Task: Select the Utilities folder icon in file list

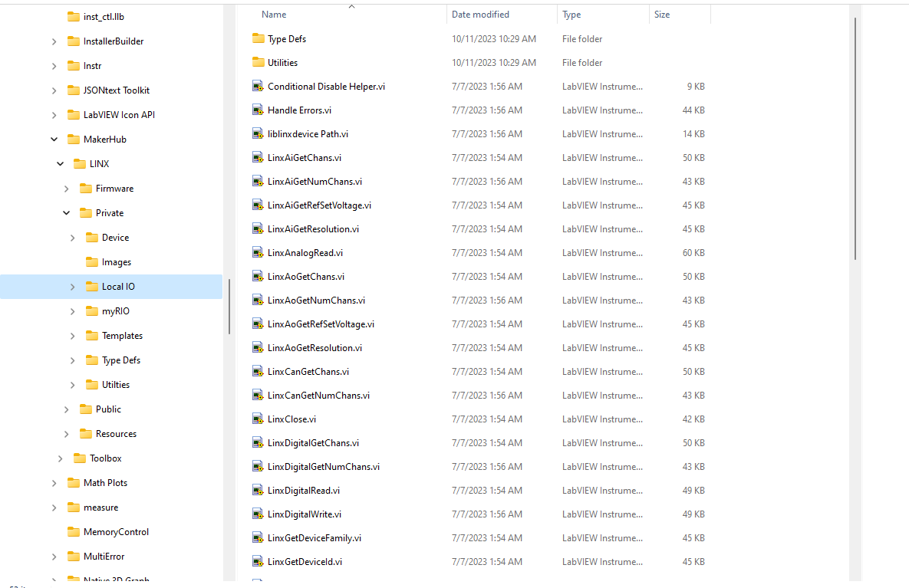Action: [258, 63]
